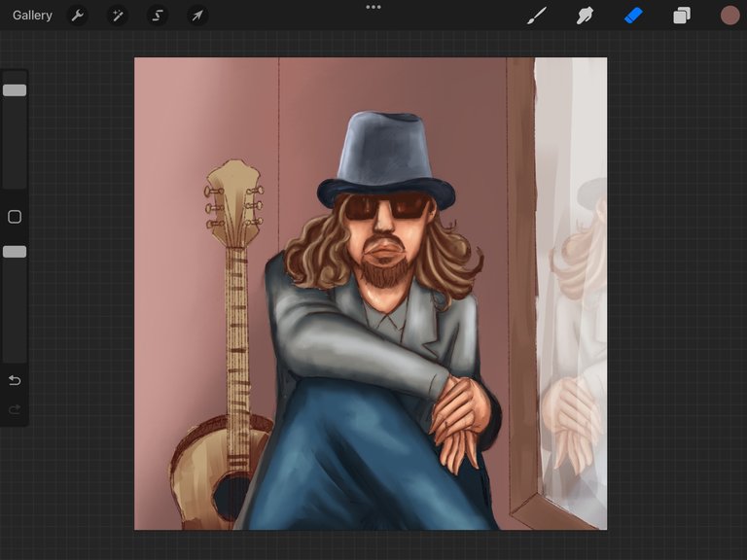Open the Actions wrench menu
Image resolution: width=747 pixels, height=560 pixels.
[x=77, y=16]
